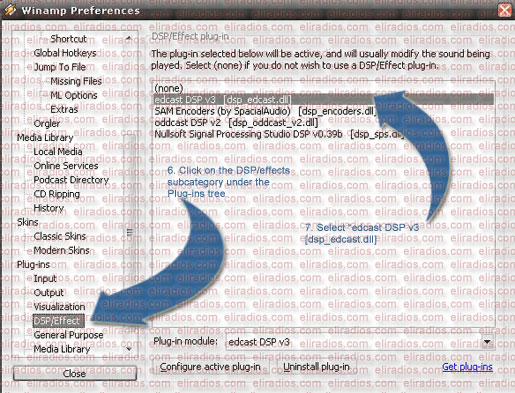Close the Winamp Preferences window with X
The height and width of the screenshot is (393, 515).
505,10
